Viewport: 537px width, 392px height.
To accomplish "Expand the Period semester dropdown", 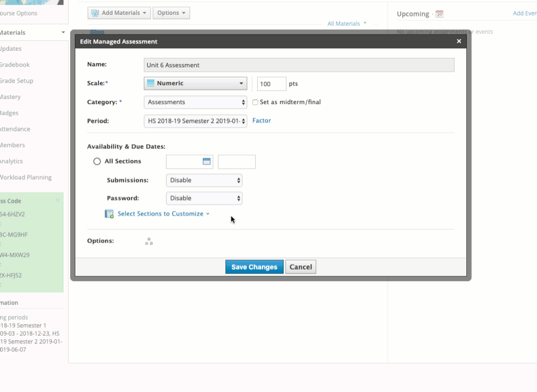I will pyautogui.click(x=195, y=121).
